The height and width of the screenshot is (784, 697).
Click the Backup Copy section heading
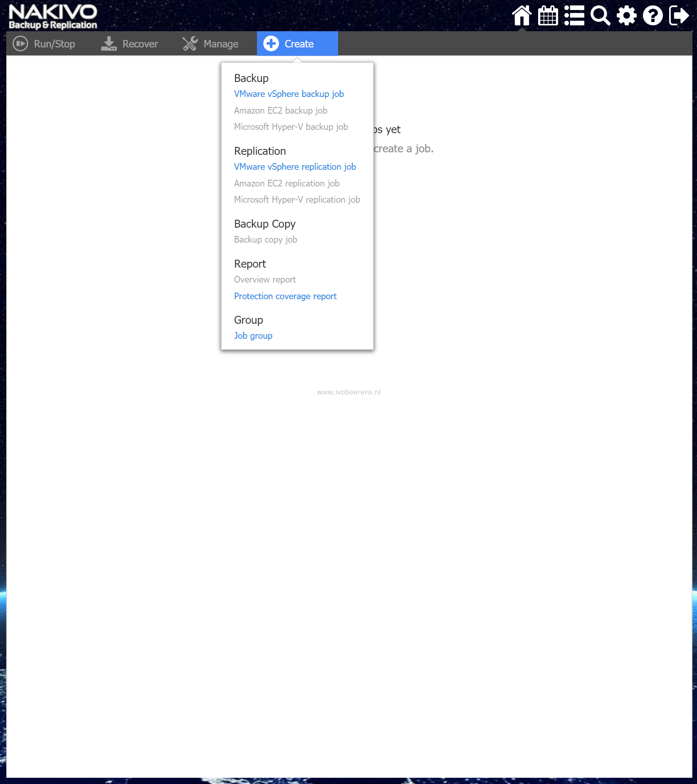pyautogui.click(x=264, y=224)
